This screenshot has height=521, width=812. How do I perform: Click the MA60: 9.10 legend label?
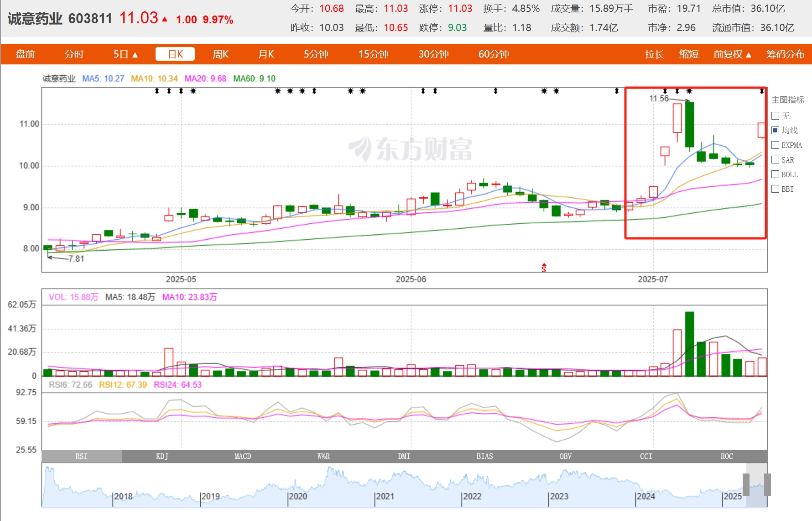[x=255, y=79]
